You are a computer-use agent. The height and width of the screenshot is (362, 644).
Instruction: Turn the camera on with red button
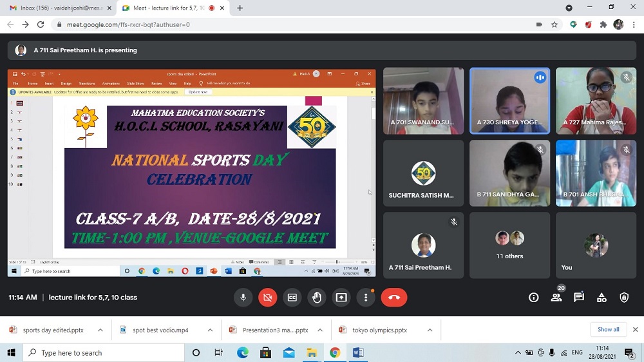(268, 298)
